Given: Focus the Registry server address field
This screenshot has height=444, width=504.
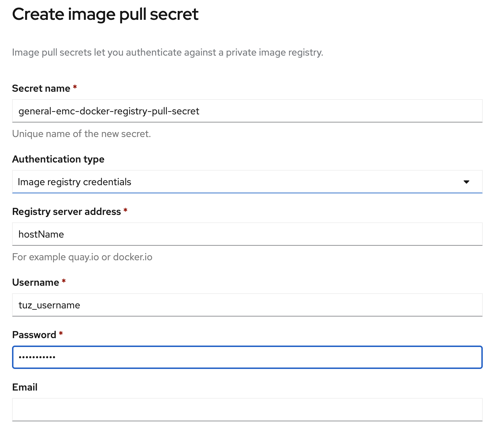Looking at the screenshot, I should point(247,234).
